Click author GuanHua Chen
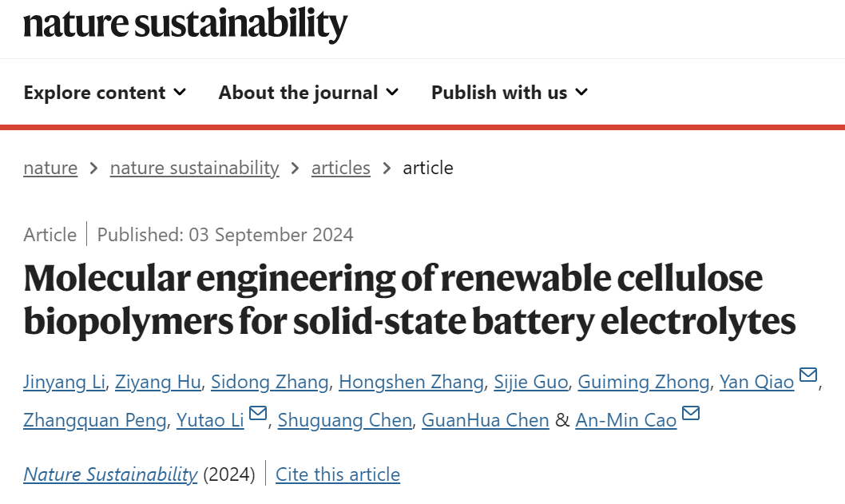Screen dimensions: 845x504 (x=485, y=420)
